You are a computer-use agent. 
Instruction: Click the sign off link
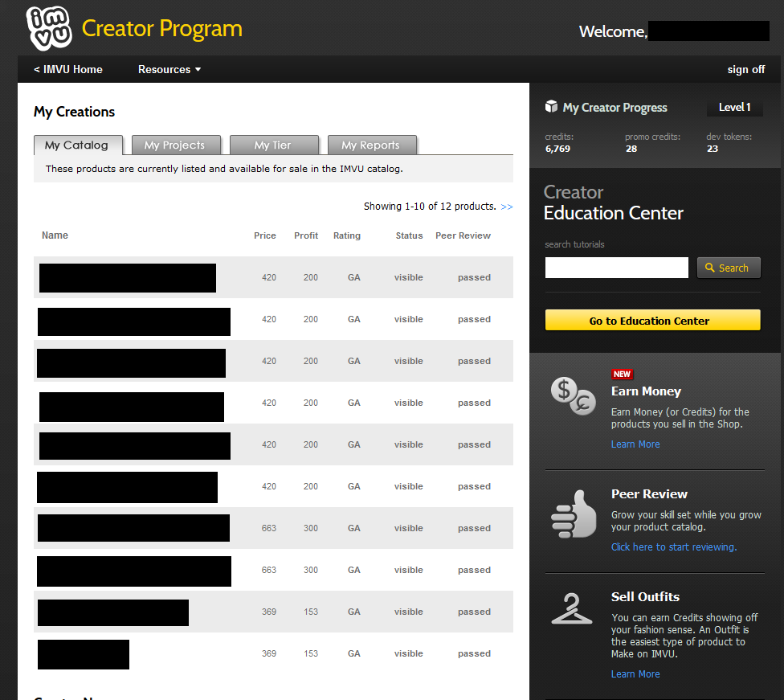pyautogui.click(x=745, y=70)
